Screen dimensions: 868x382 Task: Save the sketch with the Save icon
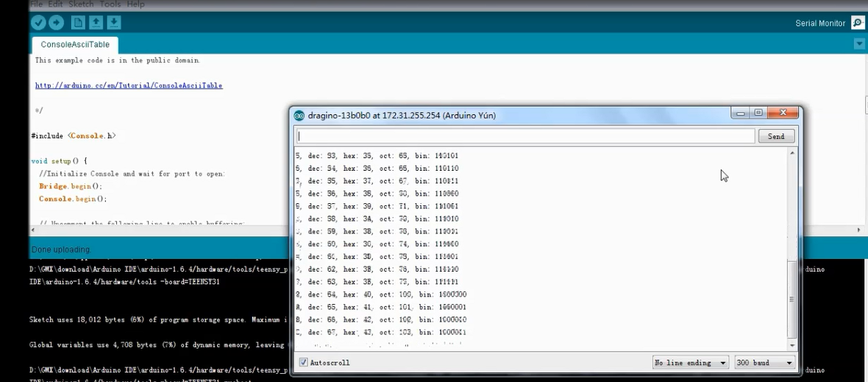pyautogui.click(x=113, y=23)
